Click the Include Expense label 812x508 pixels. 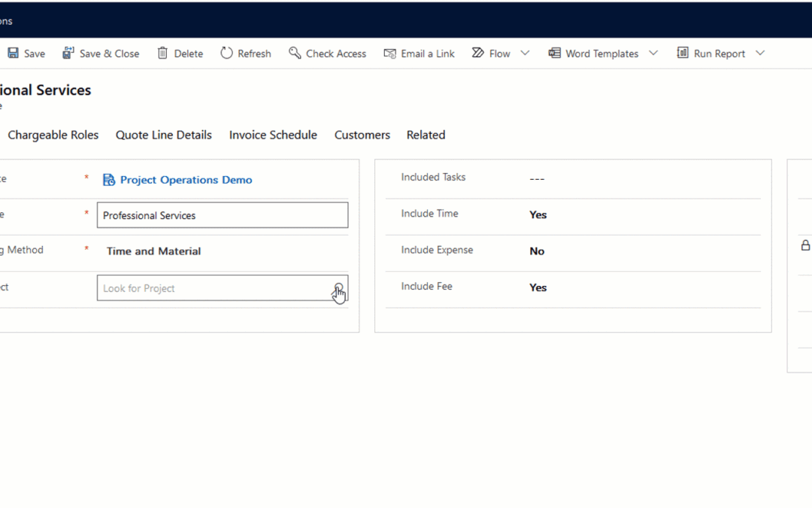click(437, 250)
